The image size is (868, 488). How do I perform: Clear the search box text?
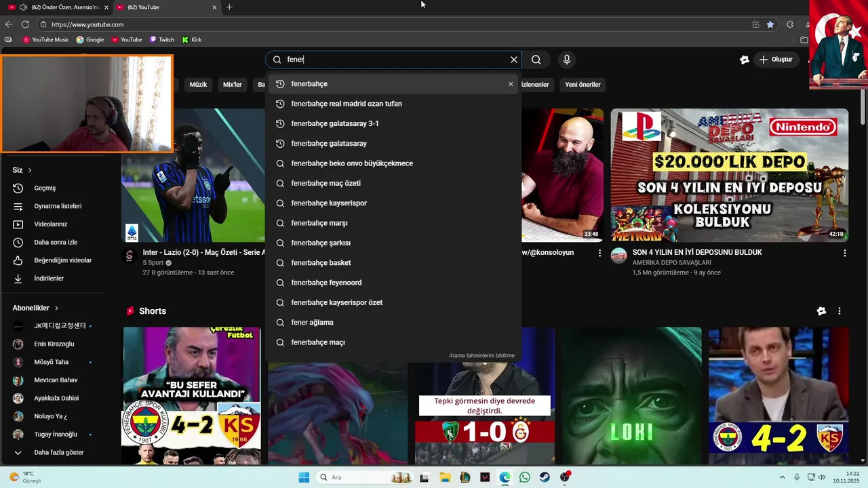point(514,60)
